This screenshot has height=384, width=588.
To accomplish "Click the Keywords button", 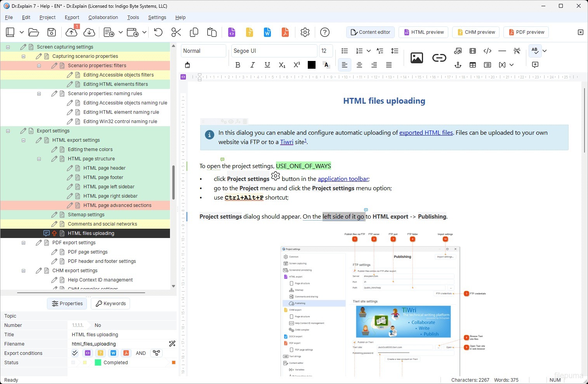I will click(111, 304).
